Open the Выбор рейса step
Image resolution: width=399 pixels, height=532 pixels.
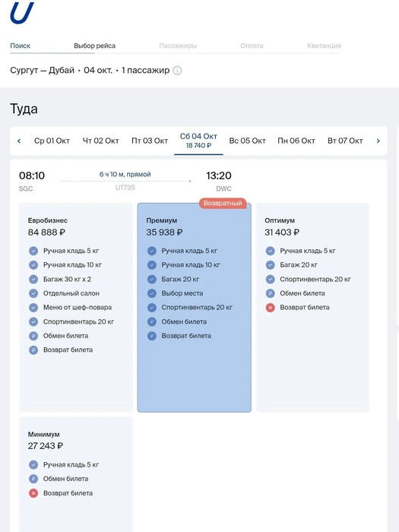coord(95,46)
